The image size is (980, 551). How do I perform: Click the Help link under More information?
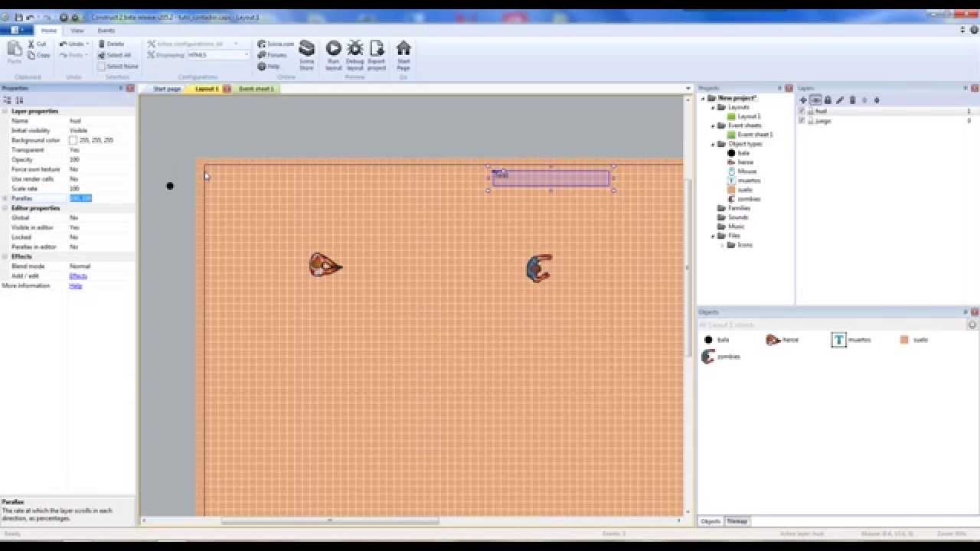click(x=75, y=285)
